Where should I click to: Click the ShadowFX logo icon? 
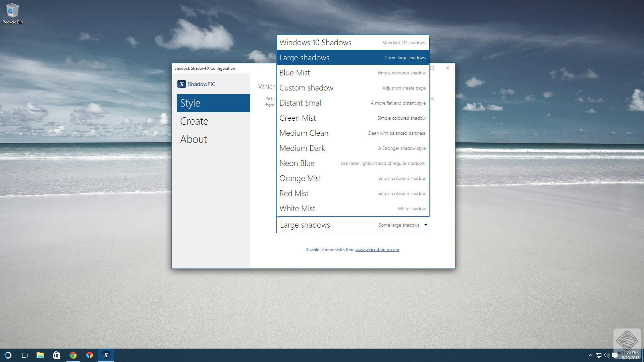[181, 84]
